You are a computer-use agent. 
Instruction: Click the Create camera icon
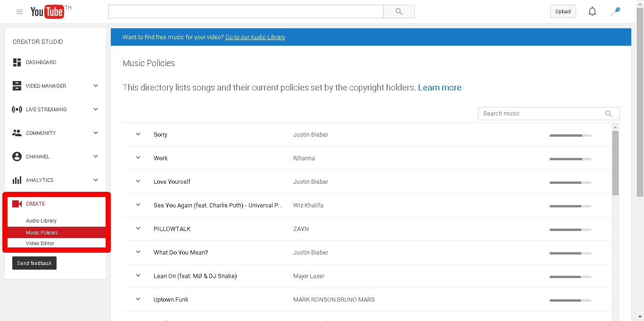point(17,204)
